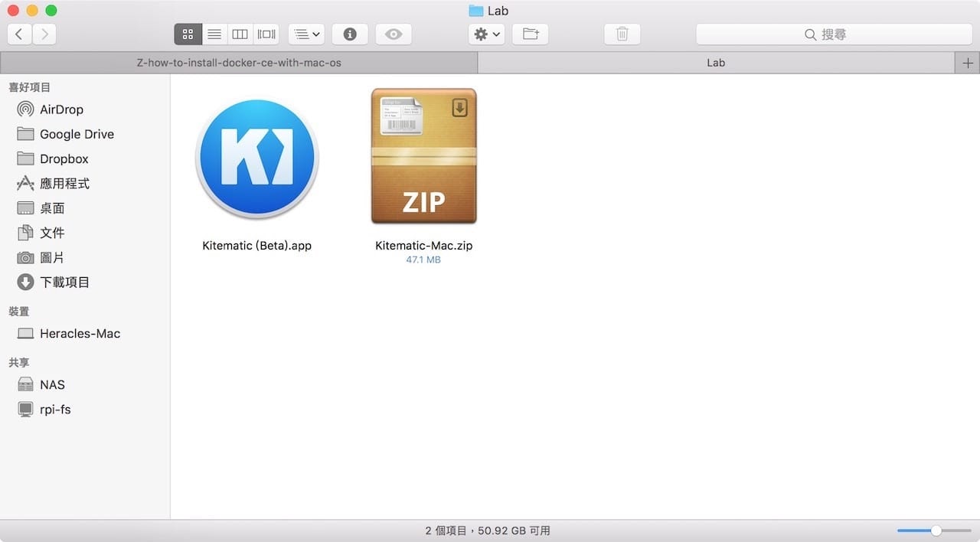Go back to previous folder
Viewport: 980px width, 542px height.
(x=19, y=34)
